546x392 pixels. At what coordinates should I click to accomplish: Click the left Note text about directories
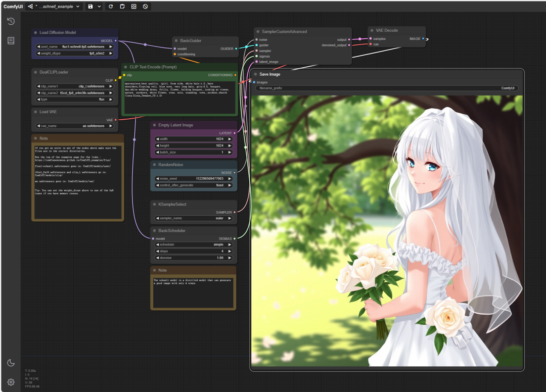pos(78,182)
